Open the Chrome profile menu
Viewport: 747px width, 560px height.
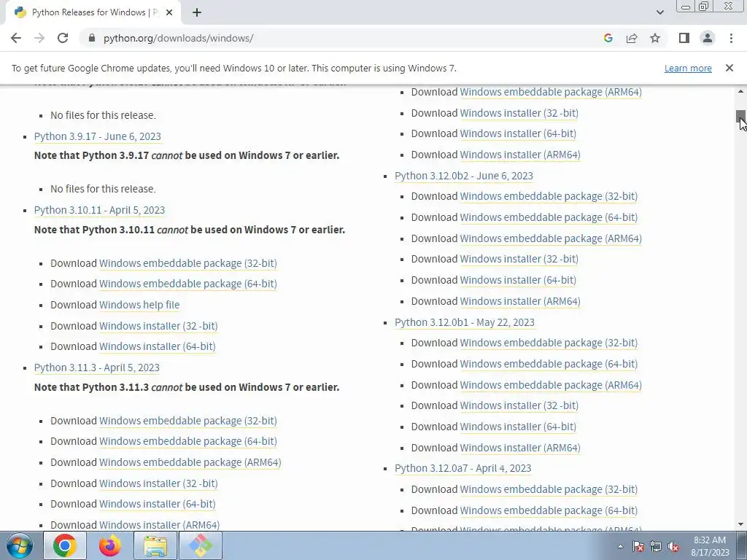708,38
